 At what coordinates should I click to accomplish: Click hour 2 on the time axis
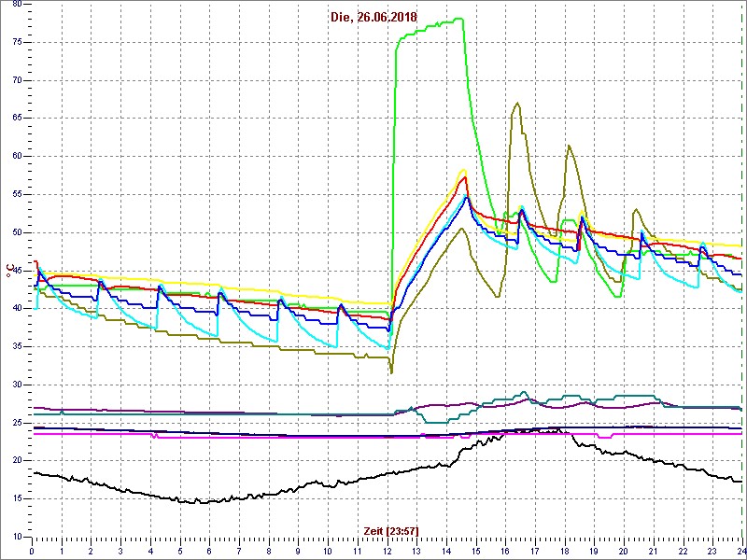pyautogui.click(x=91, y=551)
